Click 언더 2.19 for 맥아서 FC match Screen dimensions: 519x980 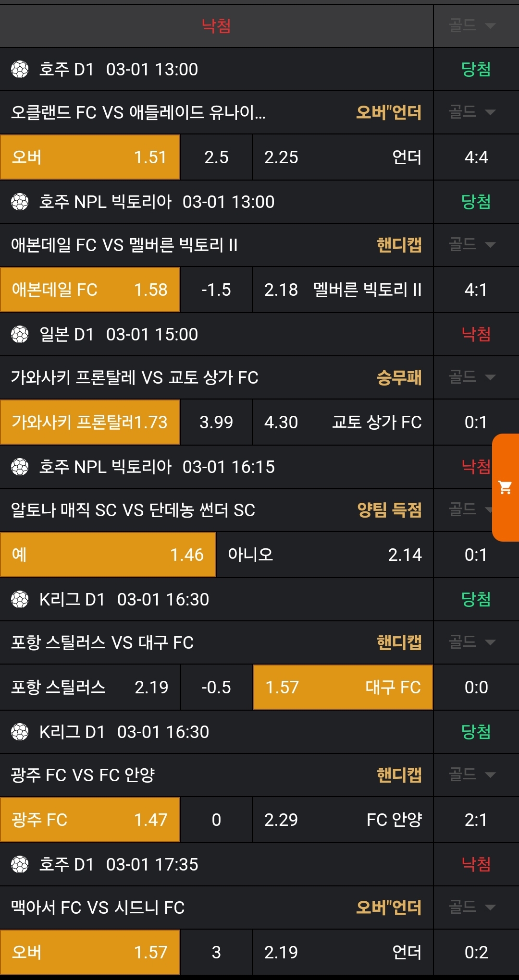pyautogui.click(x=343, y=952)
